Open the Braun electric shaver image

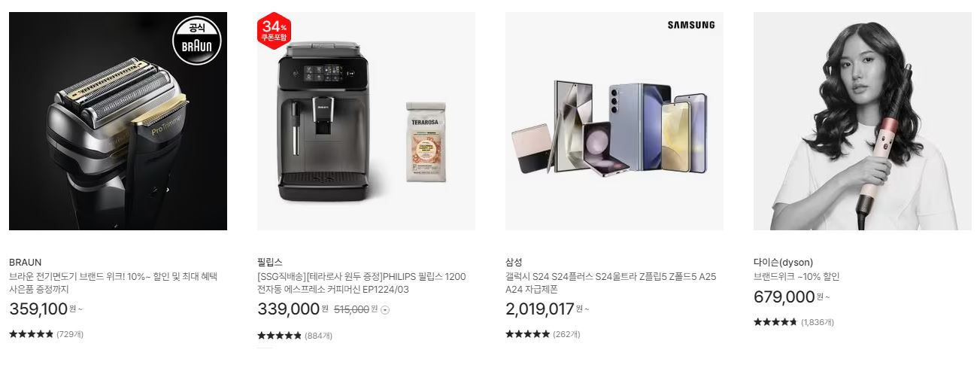(x=118, y=121)
